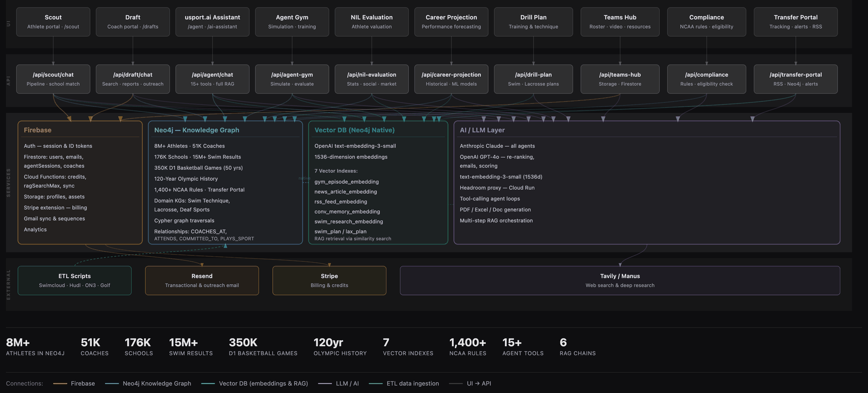The width and height of the screenshot is (868, 393).
Task: Click the 'Analytics' line in Firebase
Action: click(x=35, y=230)
